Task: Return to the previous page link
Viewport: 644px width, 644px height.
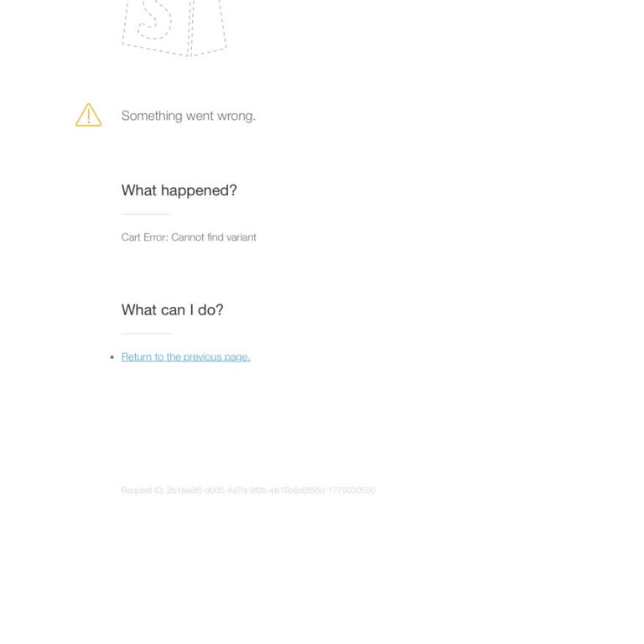Action: point(185,357)
